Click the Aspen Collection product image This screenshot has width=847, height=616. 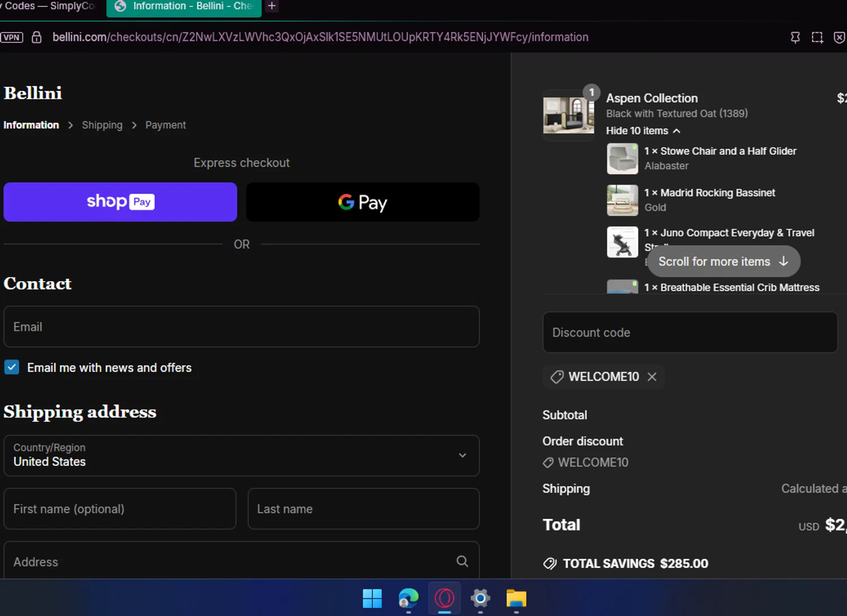[x=569, y=115]
